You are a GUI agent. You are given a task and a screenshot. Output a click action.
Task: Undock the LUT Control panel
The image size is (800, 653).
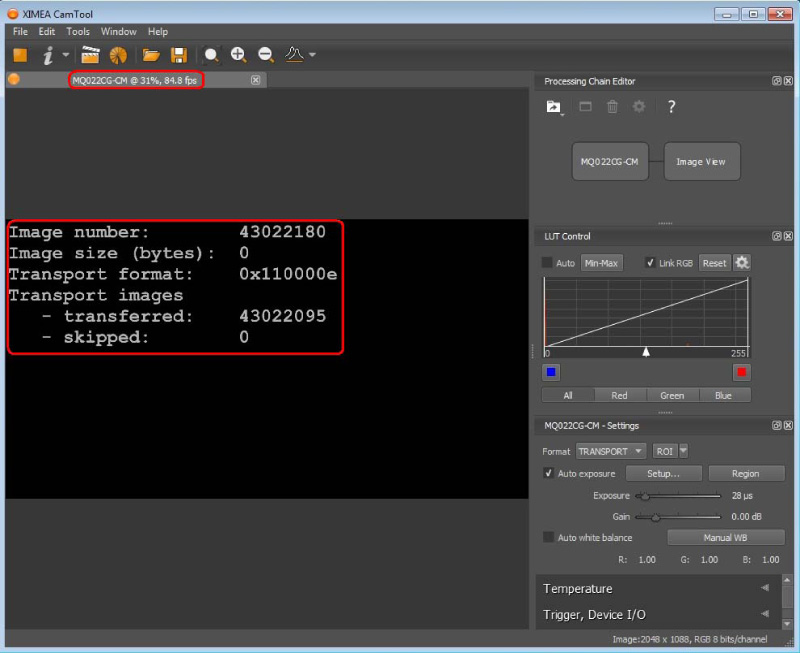[x=776, y=236]
